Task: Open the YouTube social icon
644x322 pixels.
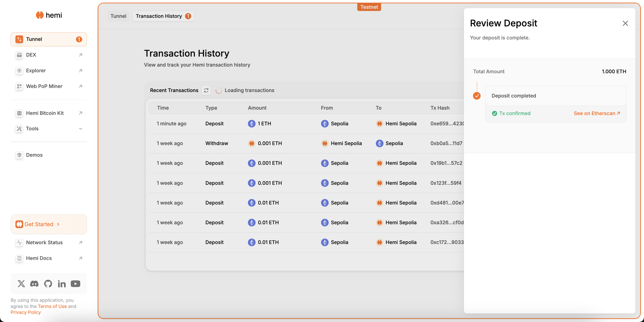Action: [x=75, y=283]
